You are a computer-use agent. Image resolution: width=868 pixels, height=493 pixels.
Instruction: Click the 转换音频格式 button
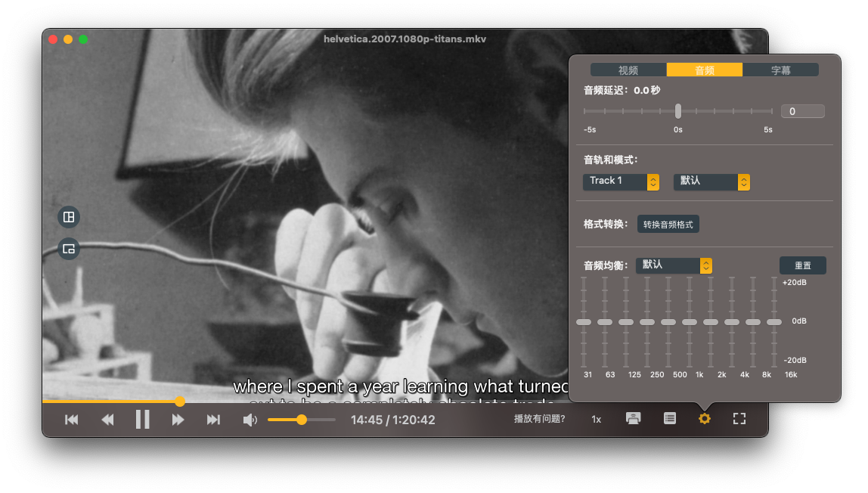click(668, 224)
